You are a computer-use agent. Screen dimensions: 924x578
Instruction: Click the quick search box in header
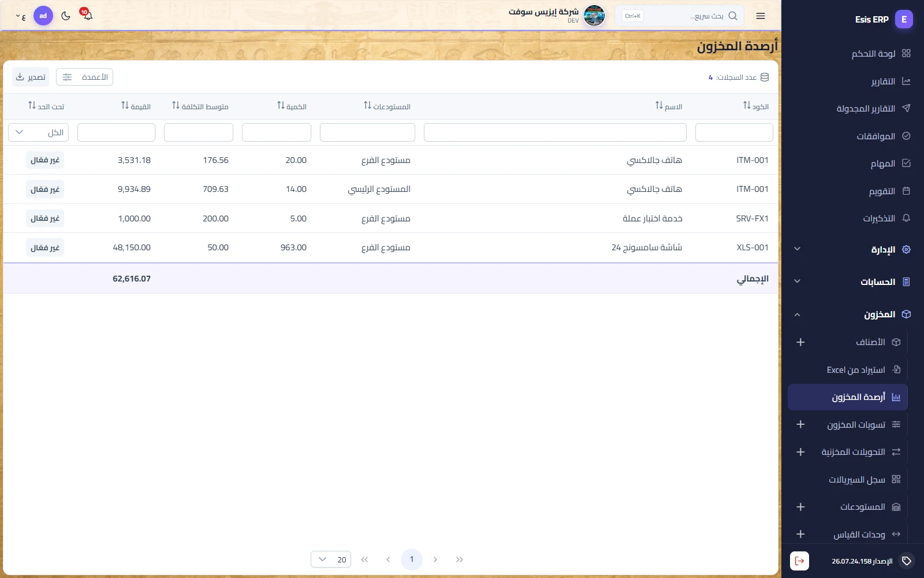point(679,16)
